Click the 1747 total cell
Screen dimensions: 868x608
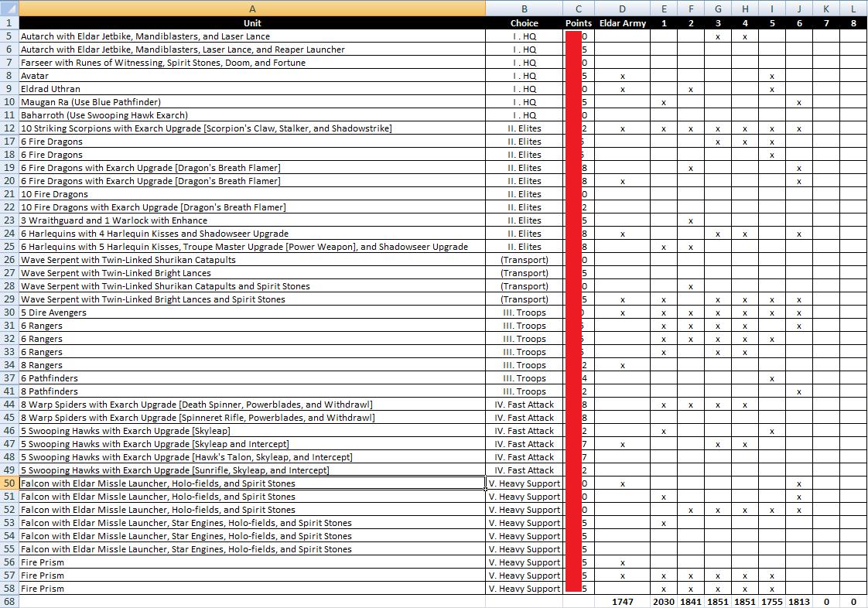click(623, 602)
